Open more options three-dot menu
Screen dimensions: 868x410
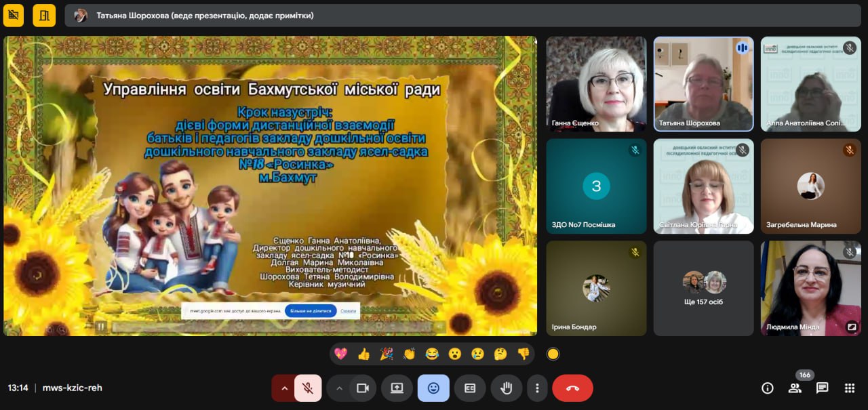(537, 388)
